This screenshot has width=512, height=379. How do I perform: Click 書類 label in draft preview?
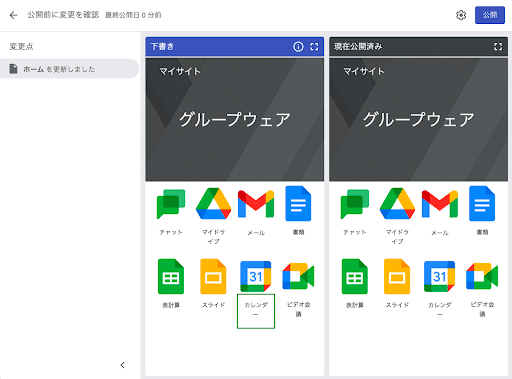[298, 232]
